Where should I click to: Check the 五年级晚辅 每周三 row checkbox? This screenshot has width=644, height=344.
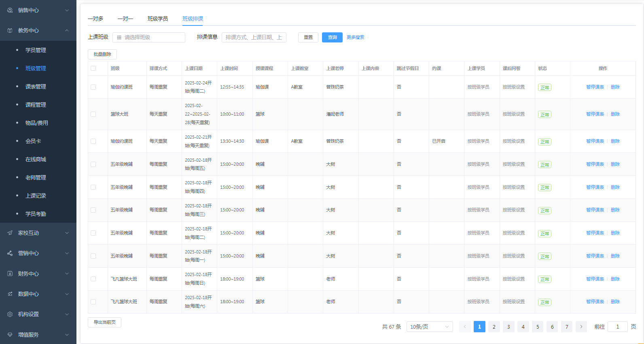tap(93, 210)
